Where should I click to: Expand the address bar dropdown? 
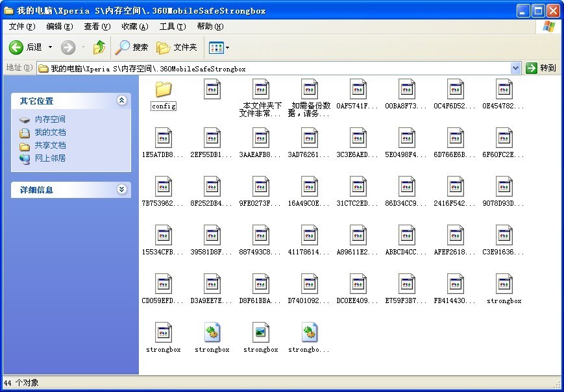click(515, 68)
